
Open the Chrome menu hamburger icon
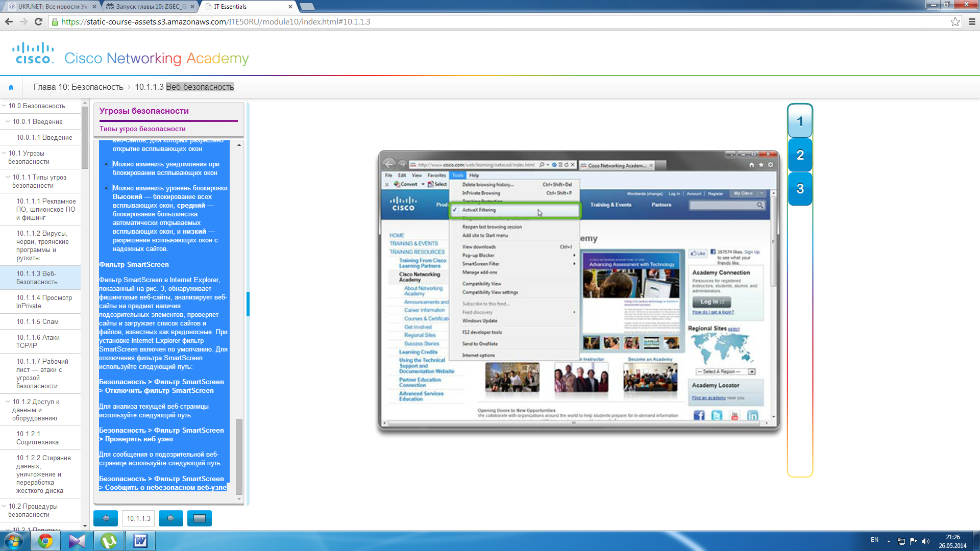click(972, 22)
